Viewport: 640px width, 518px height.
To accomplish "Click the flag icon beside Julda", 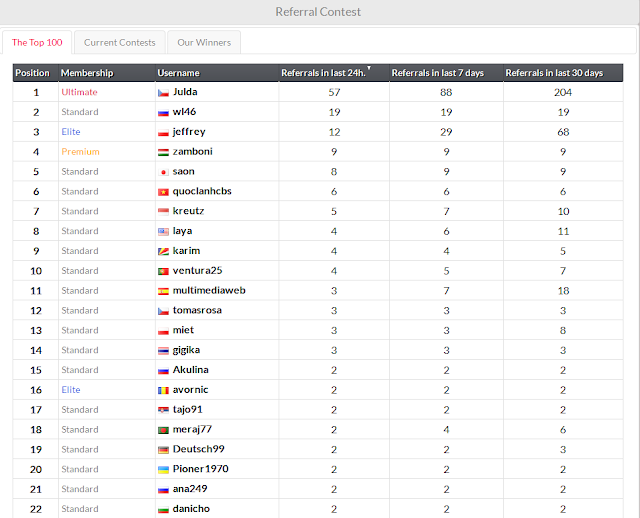I will [163, 92].
